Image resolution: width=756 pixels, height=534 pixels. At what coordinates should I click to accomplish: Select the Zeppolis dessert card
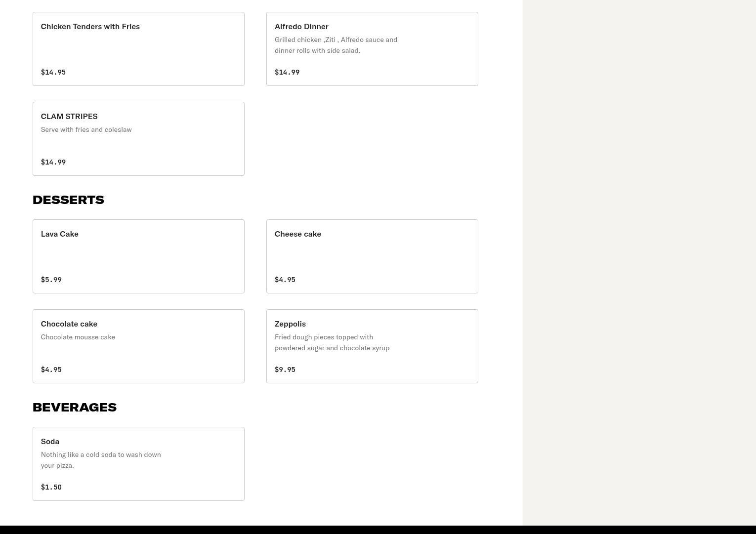(372, 346)
